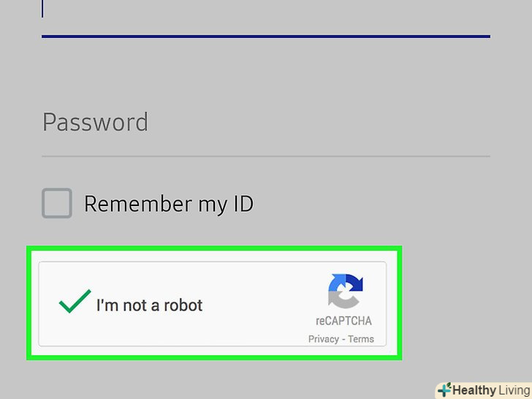Image resolution: width=532 pixels, height=399 pixels.
Task: Click the "I'm not a robot" label
Action: click(x=149, y=305)
